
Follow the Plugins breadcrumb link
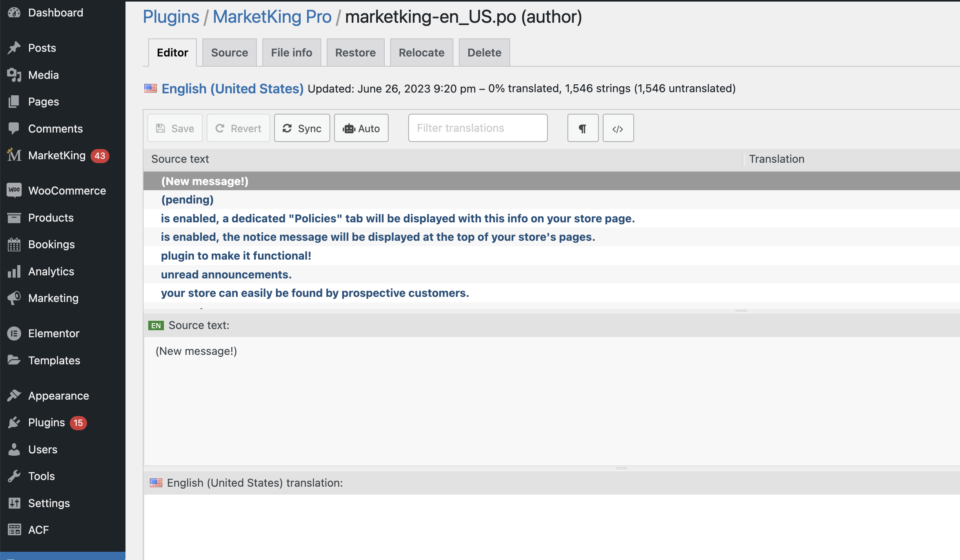(171, 17)
